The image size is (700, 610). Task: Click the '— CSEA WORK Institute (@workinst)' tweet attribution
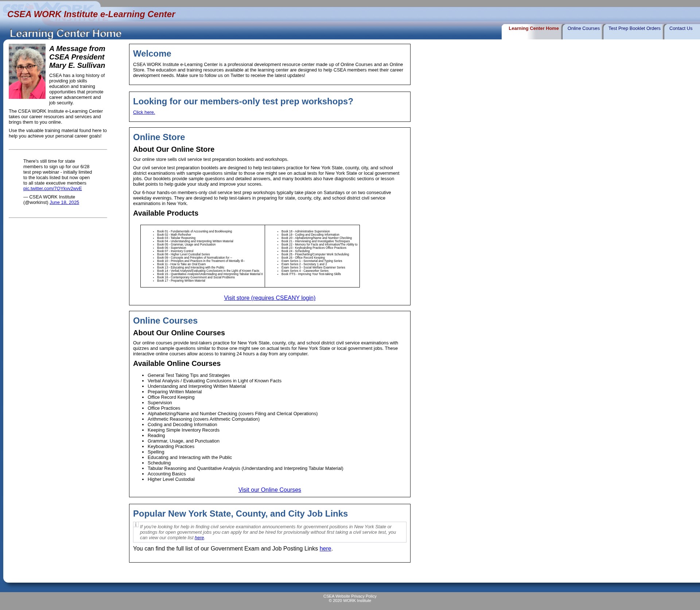click(49, 200)
